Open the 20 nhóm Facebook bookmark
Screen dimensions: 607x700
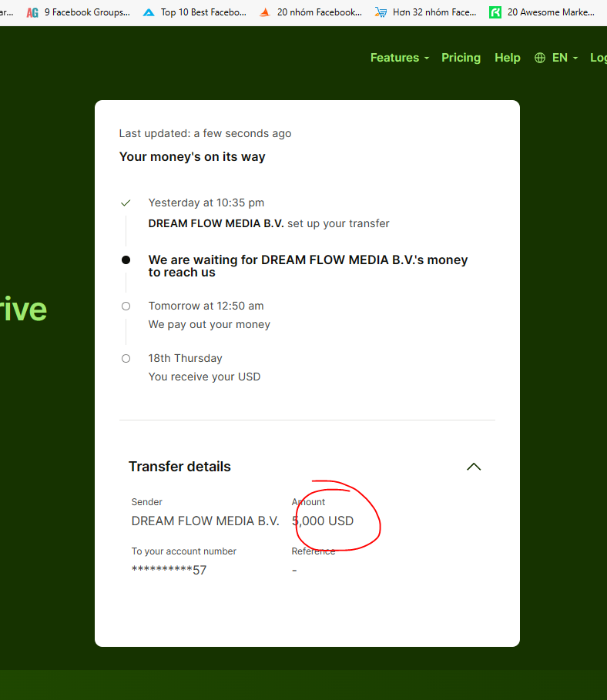click(311, 12)
